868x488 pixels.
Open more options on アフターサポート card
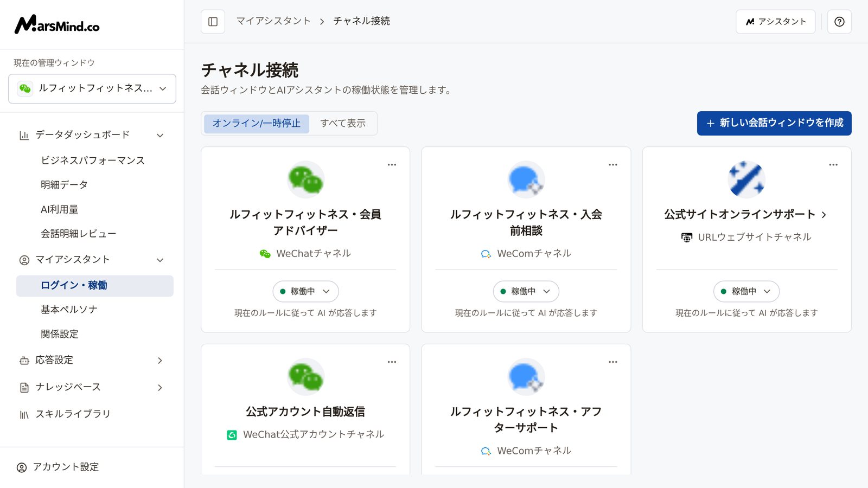coord(612,362)
